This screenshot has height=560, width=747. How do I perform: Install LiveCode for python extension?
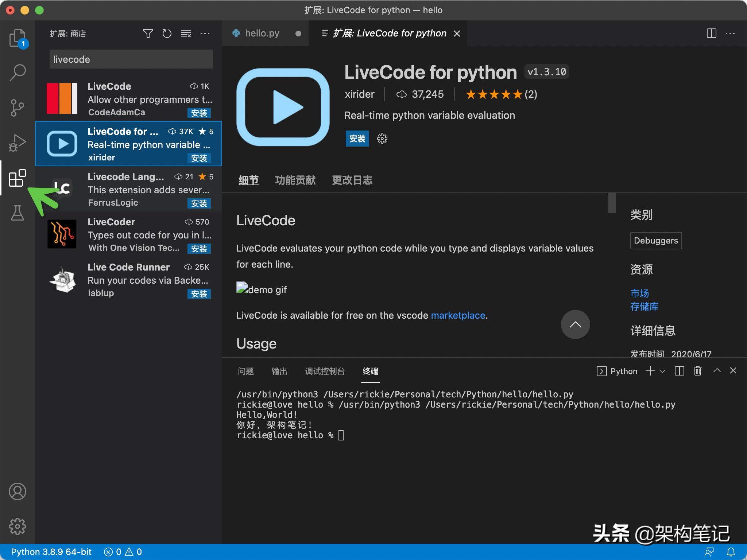[357, 139]
